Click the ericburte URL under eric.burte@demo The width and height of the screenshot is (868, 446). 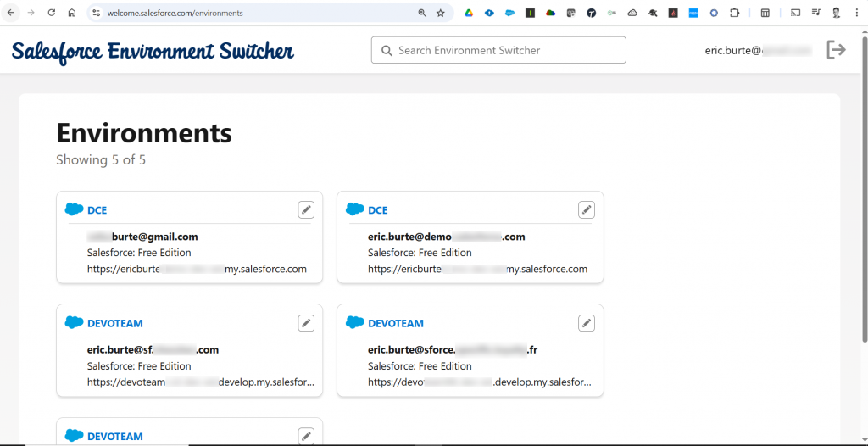477,270
